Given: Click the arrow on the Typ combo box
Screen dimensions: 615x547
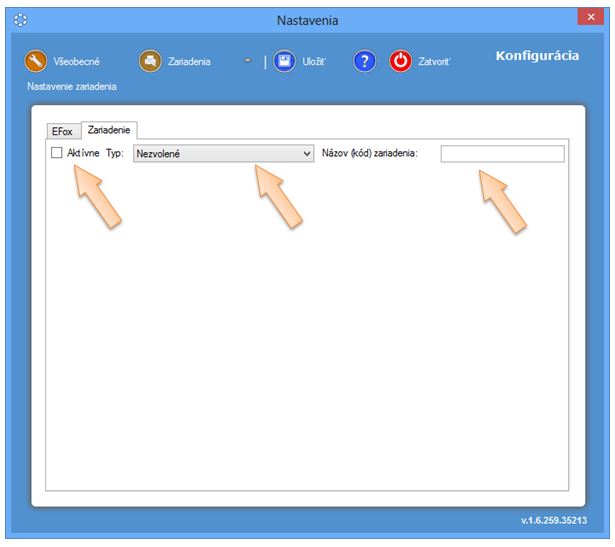Looking at the screenshot, I should click(307, 154).
